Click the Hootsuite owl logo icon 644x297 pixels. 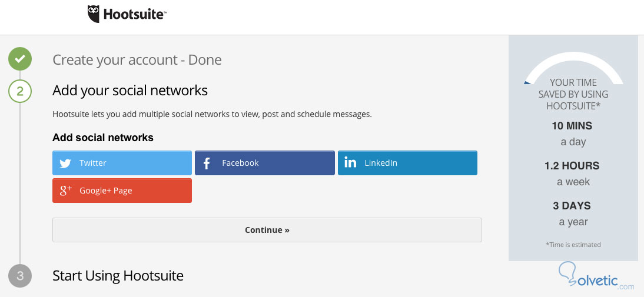coord(94,14)
